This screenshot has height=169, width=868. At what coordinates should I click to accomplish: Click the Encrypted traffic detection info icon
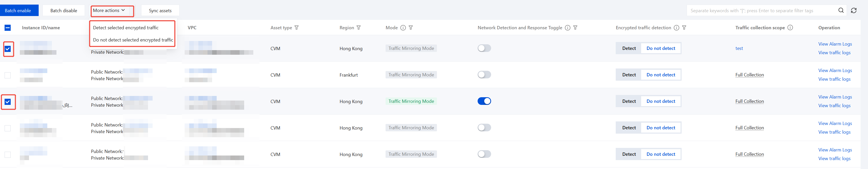pos(676,28)
